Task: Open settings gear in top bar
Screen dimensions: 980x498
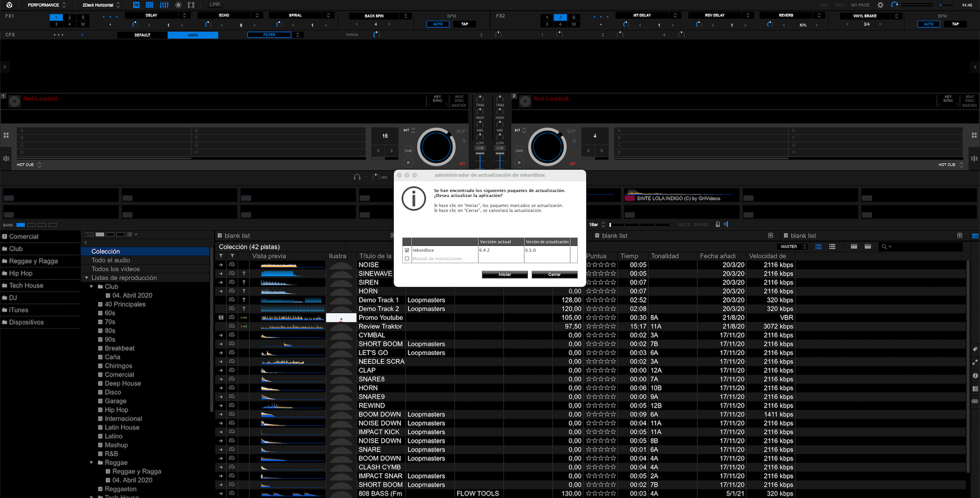Action: [881, 5]
